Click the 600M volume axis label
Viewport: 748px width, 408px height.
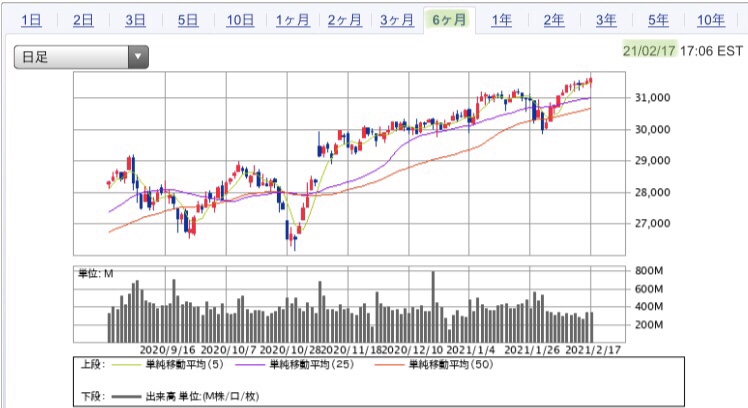649,289
